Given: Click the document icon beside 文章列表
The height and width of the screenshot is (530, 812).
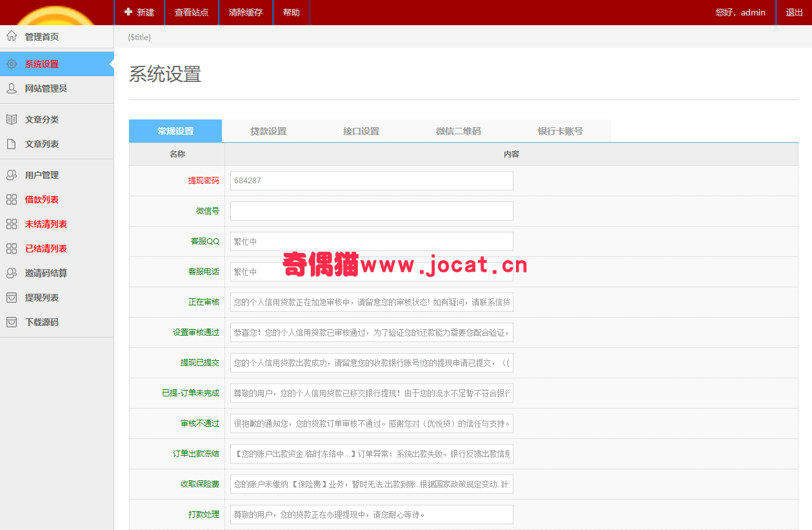Looking at the screenshot, I should [12, 144].
